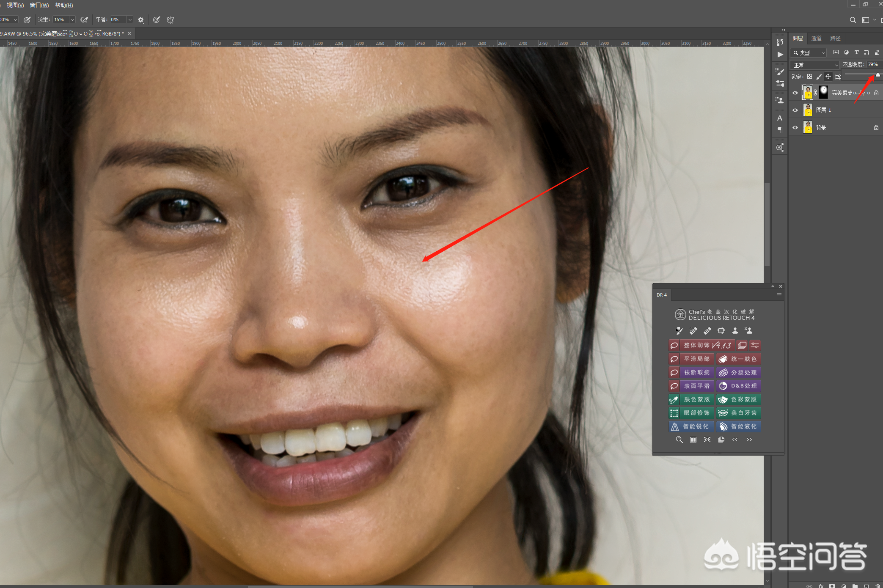Screen dimensions: 883x588
Task: Click the 智能液化 button
Action: pyautogui.click(x=739, y=426)
